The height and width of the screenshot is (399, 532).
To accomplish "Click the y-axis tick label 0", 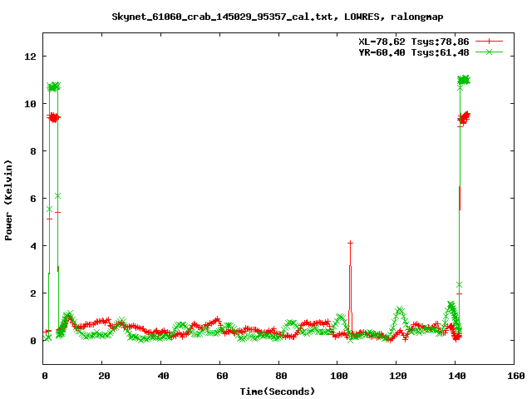I will 33,341.
